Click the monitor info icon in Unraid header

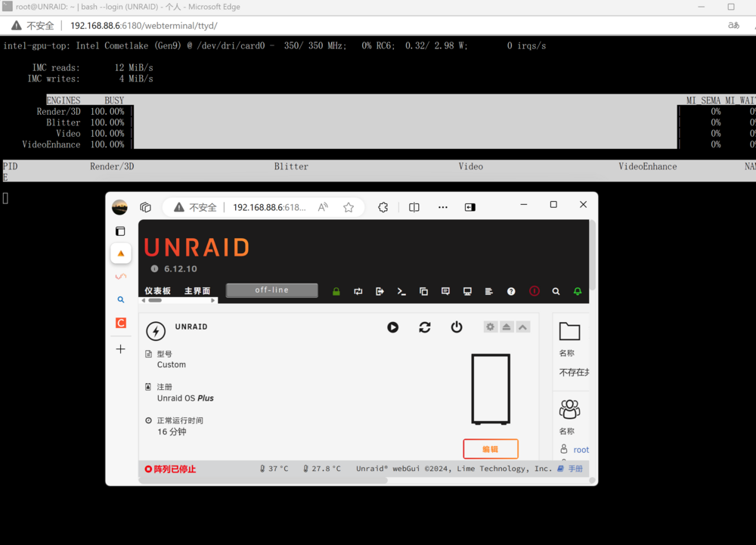point(467,291)
